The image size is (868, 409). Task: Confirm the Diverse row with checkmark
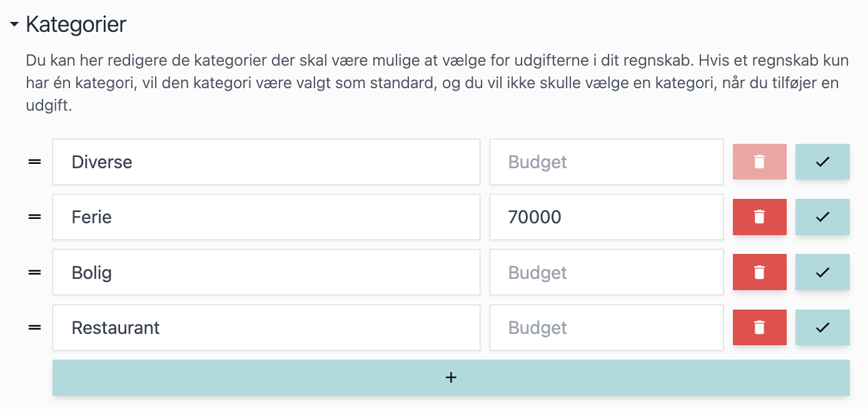tap(822, 162)
